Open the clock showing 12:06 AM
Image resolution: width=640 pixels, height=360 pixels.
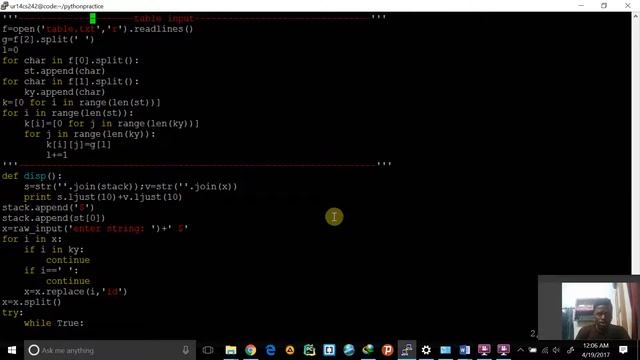click(x=596, y=350)
